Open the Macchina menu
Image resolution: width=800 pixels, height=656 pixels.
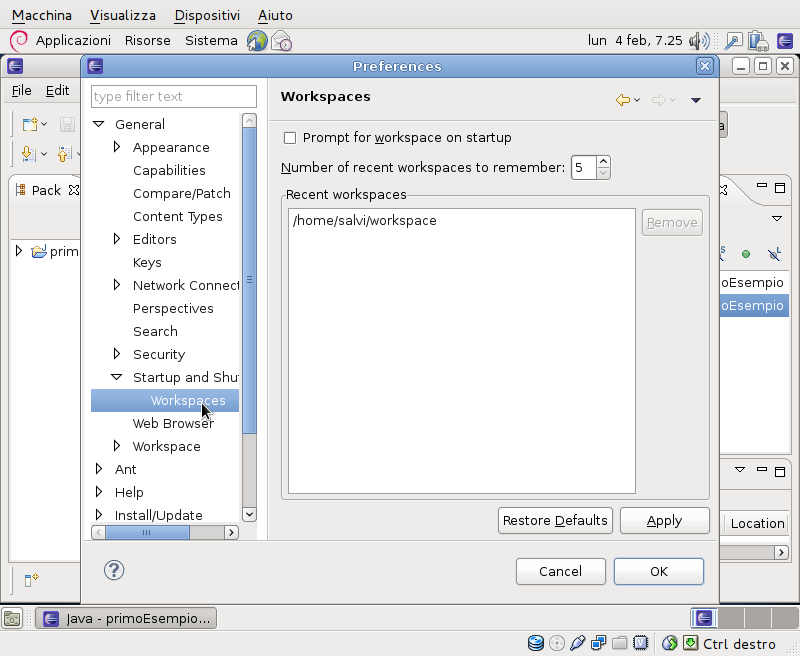[x=42, y=15]
